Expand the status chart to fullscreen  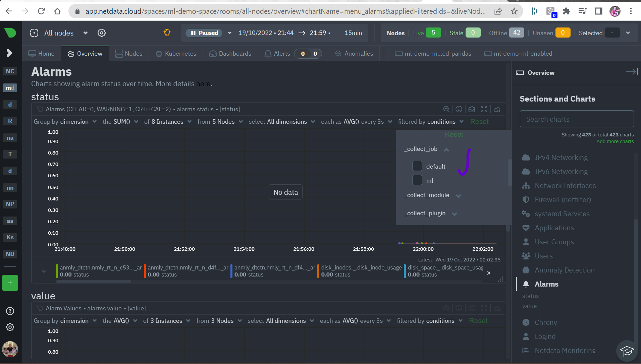[x=484, y=109]
